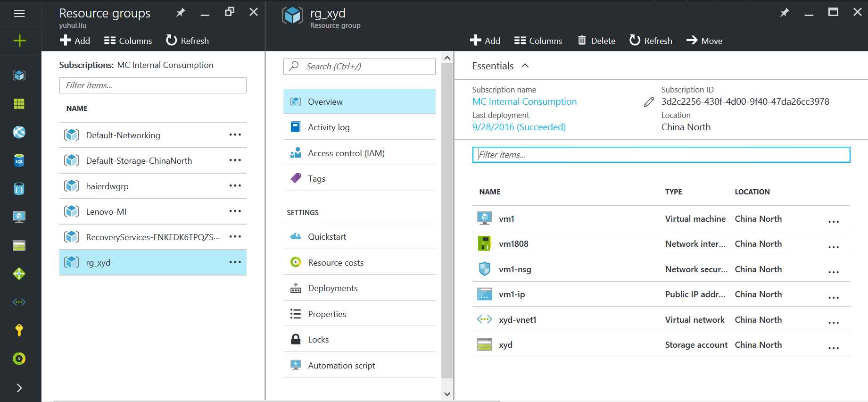
Task: Open Columns in rg_xyd blade
Action: tap(538, 41)
